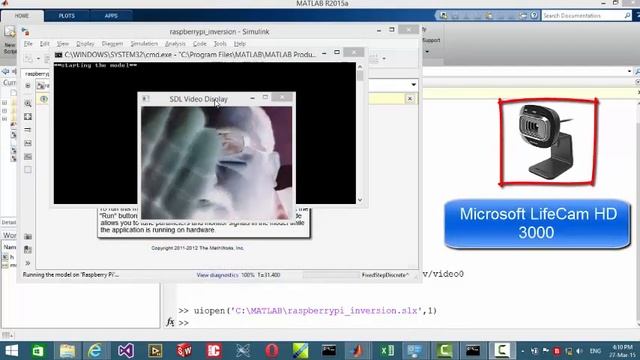Screen dimensions: 640x360
Task: Open the Tools menu in Simulink
Action: tap(220, 44)
